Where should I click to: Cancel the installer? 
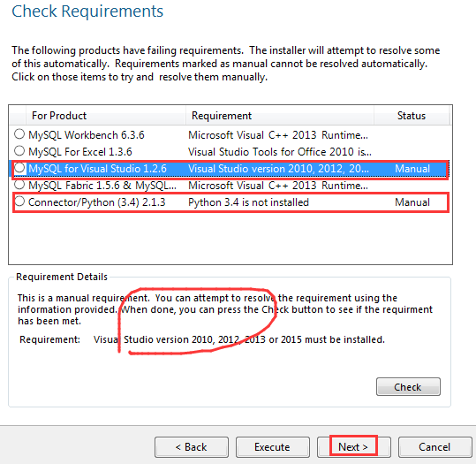tap(435, 447)
